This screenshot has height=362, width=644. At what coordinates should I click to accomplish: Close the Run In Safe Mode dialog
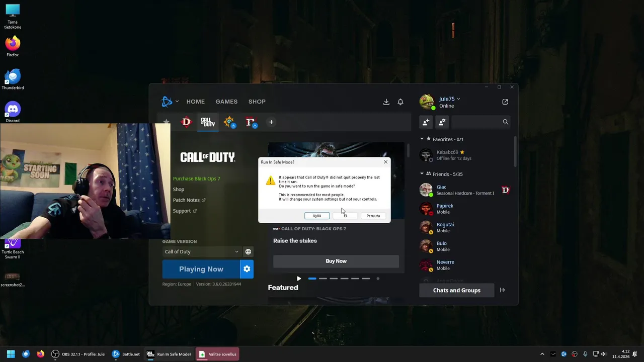tap(385, 162)
